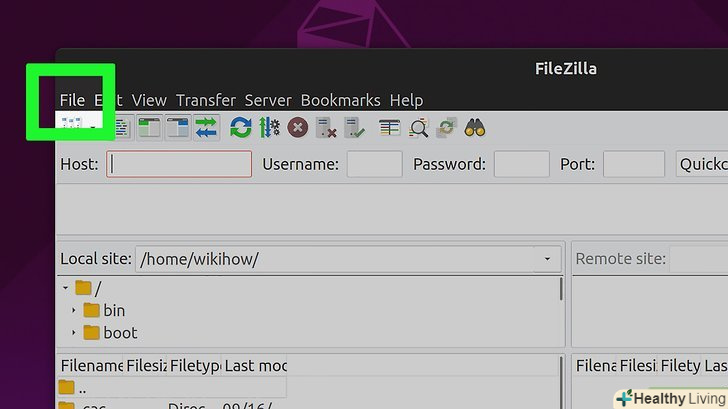The width and height of the screenshot is (728, 409).
Task: Expand the bin folder
Action: point(73,310)
